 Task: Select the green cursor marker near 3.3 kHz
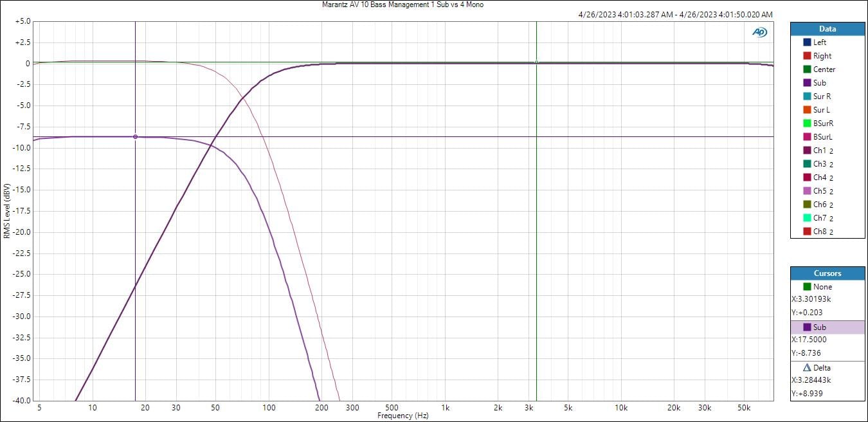point(536,62)
